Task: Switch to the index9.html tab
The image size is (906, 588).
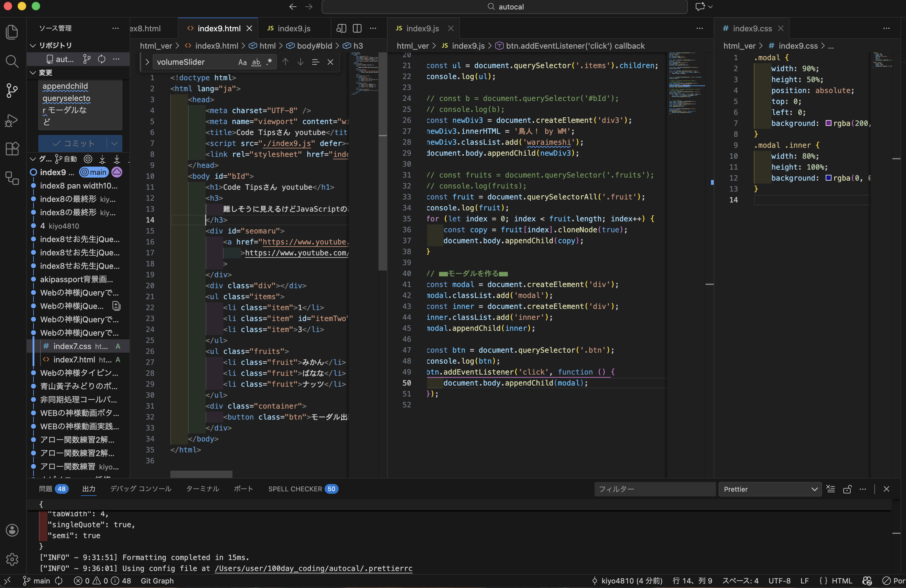Action: click(218, 28)
